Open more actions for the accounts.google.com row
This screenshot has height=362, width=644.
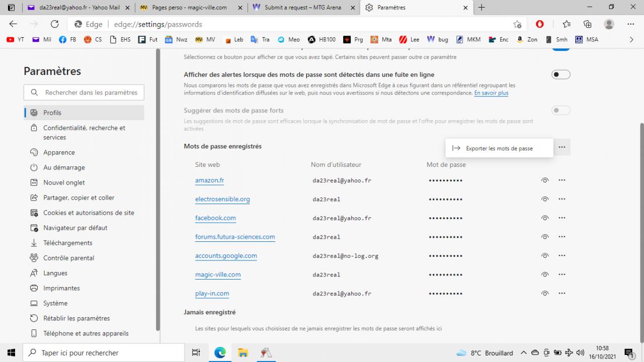tap(562, 255)
